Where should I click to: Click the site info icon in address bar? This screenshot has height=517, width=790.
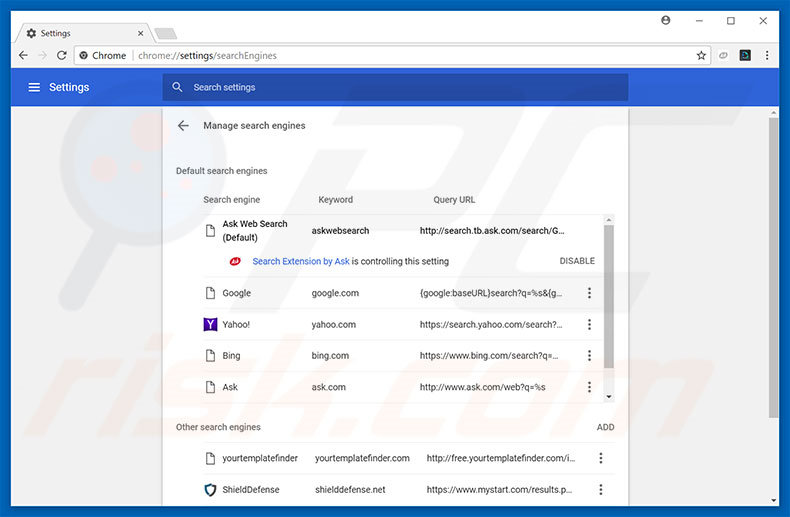84,55
